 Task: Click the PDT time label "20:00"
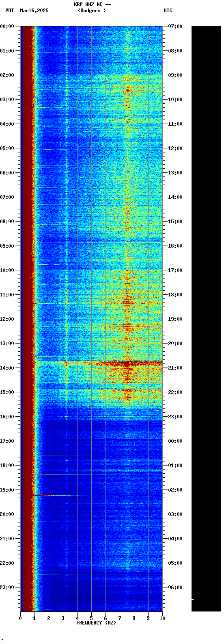tap(7, 514)
